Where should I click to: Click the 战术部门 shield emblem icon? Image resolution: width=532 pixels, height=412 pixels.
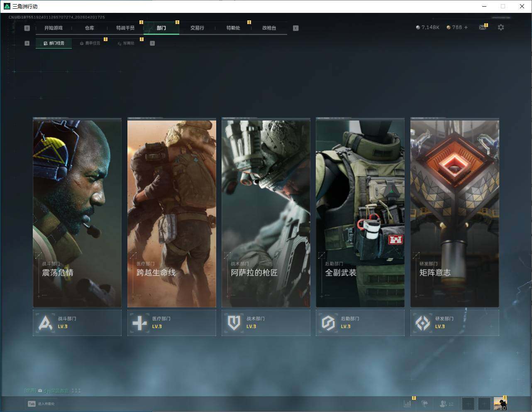click(x=234, y=323)
